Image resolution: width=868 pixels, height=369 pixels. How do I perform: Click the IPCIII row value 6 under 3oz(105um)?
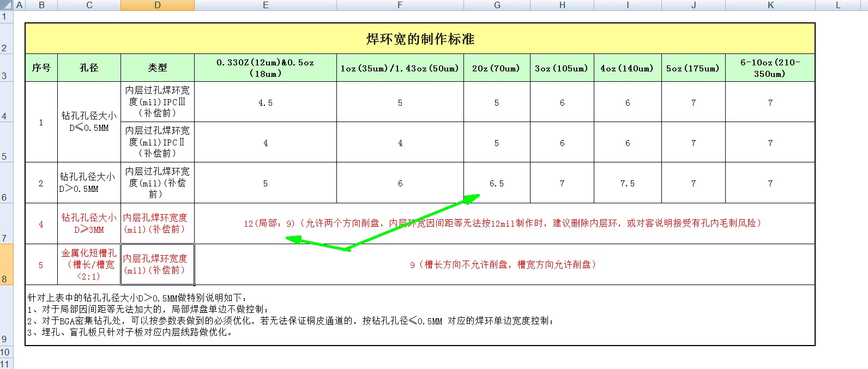tap(562, 102)
